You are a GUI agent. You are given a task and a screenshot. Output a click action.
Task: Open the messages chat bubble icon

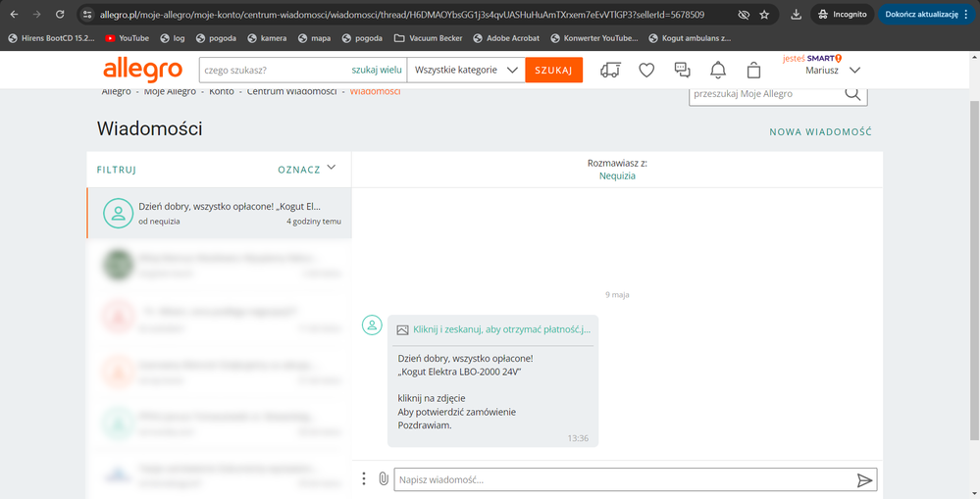pos(683,71)
